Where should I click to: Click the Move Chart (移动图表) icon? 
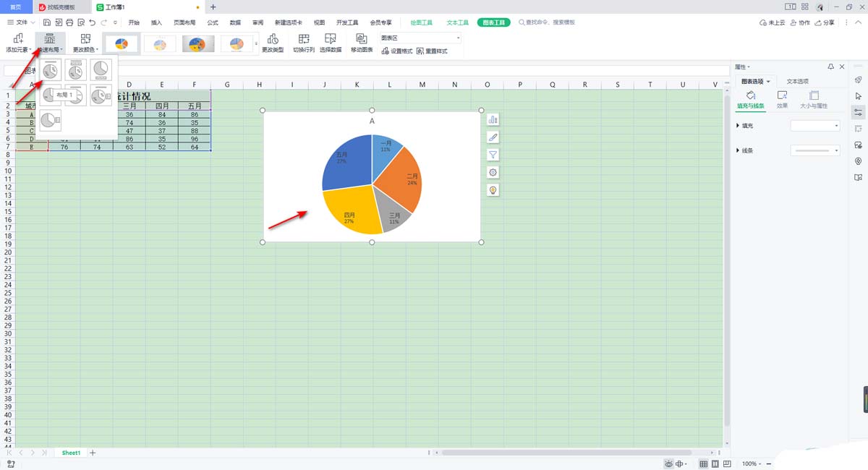pyautogui.click(x=362, y=38)
